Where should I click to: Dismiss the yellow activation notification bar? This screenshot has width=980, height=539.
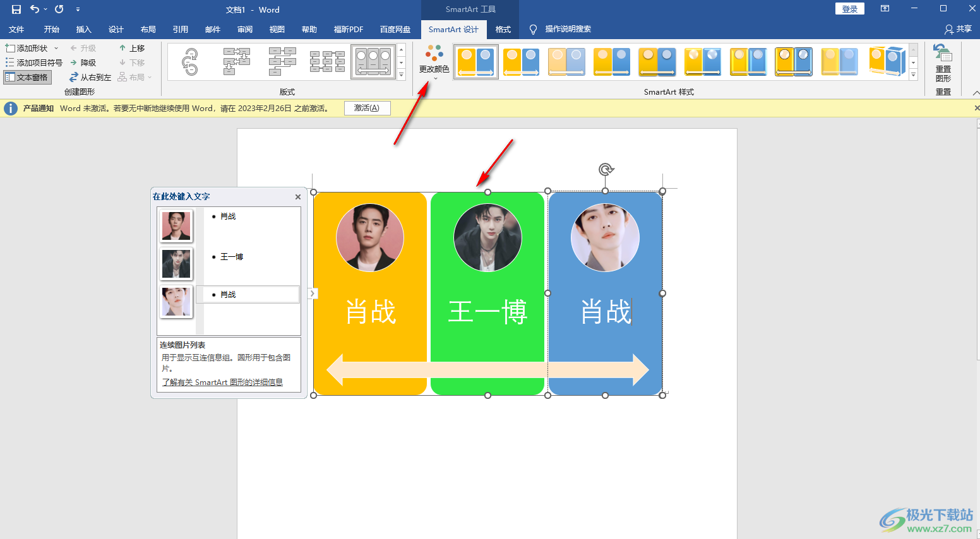976,108
